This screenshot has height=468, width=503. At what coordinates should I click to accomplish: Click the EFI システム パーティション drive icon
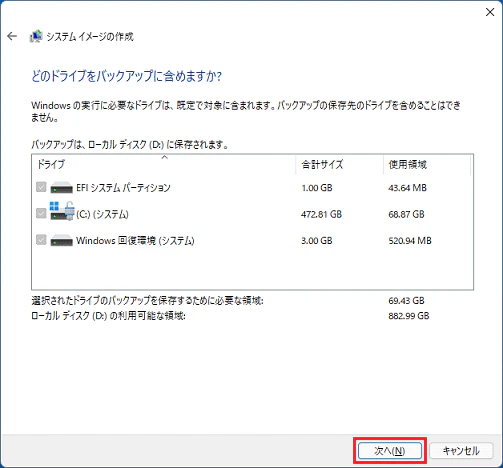61,188
